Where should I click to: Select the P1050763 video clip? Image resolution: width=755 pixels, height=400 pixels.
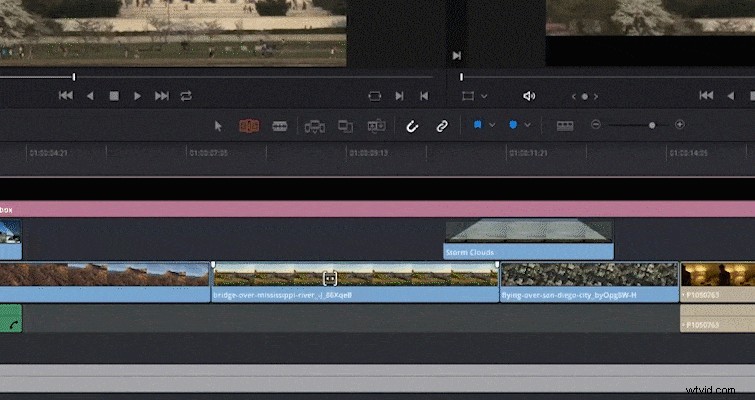(717, 282)
